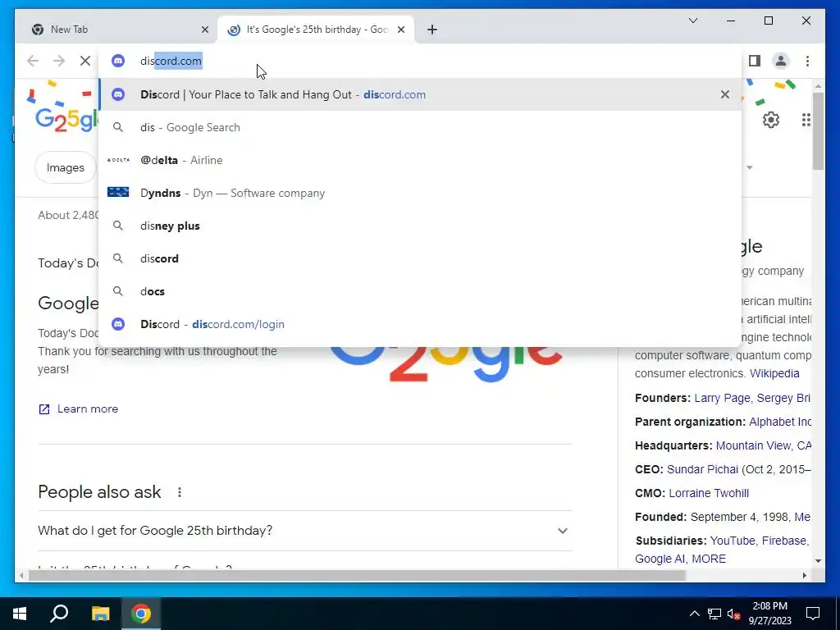
Task: Select Discord | Your Place to Talk suggestion
Action: coord(420,95)
